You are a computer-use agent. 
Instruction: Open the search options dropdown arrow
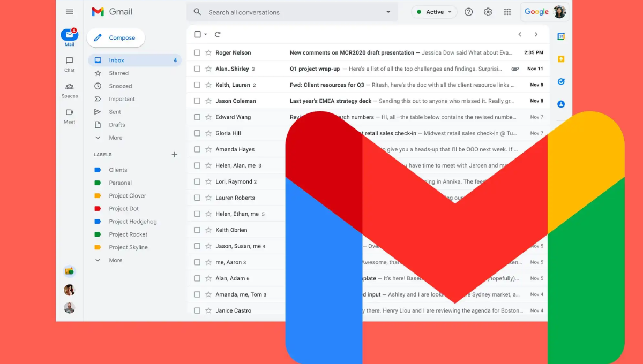coord(388,12)
